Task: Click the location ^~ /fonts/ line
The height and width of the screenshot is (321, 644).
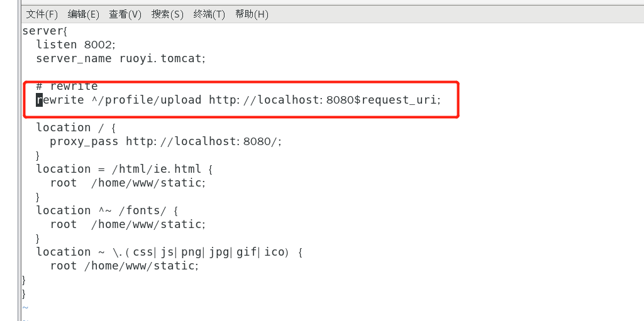Action: coord(108,210)
